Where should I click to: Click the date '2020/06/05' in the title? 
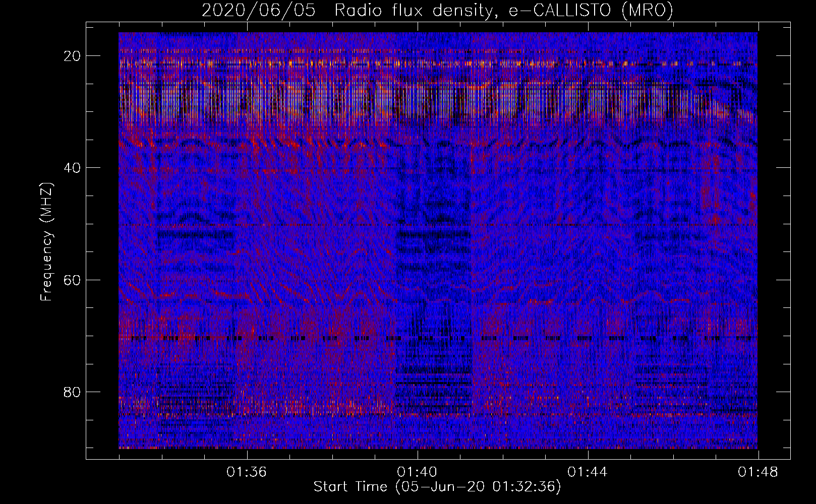point(259,10)
